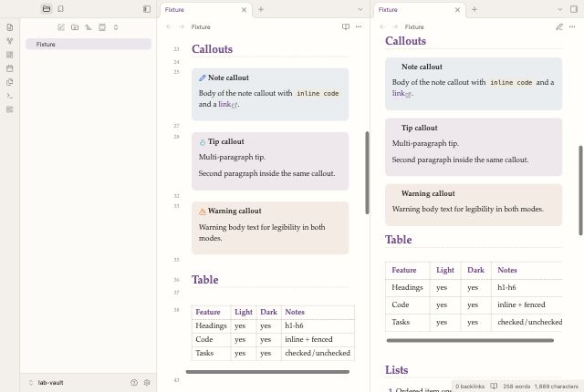
Task: Open more options in left pane
Action: [x=359, y=26]
